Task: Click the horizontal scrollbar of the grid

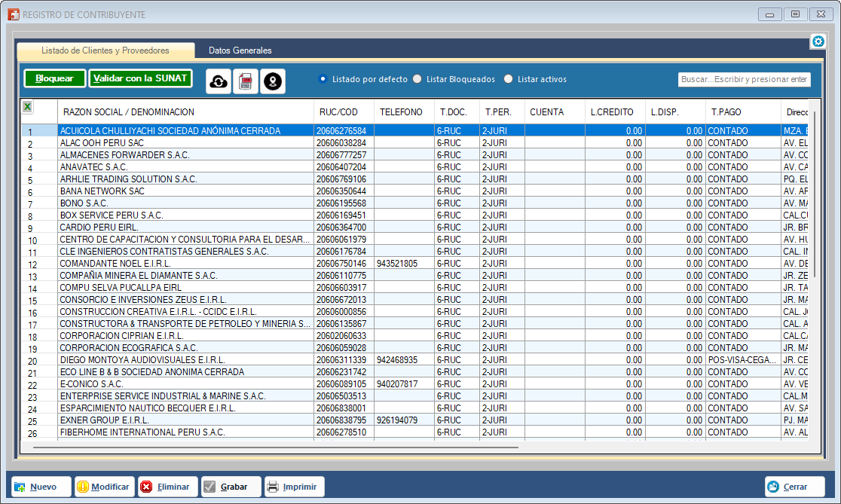Action: (x=276, y=447)
